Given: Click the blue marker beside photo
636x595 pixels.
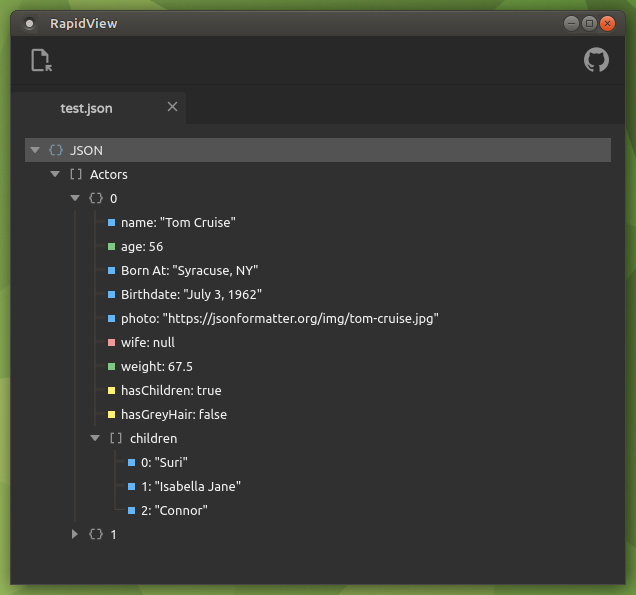Looking at the screenshot, I should (112, 318).
